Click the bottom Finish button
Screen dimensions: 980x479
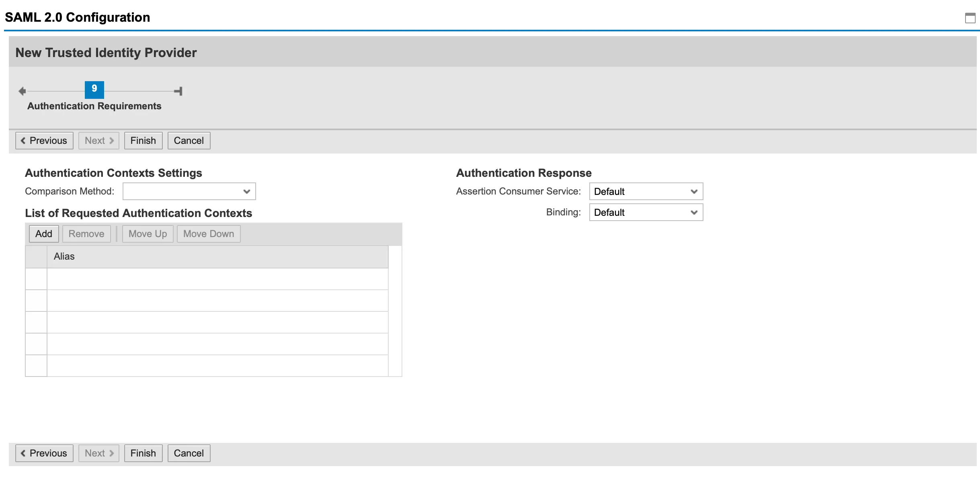(143, 453)
